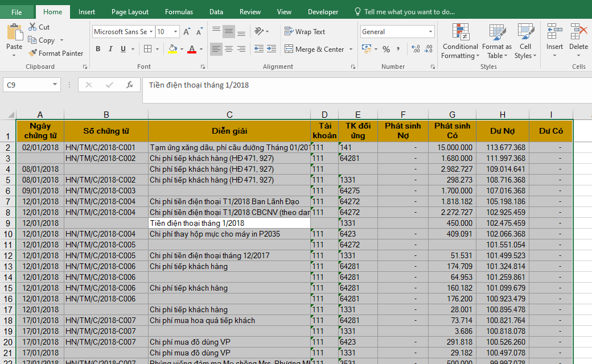Toggle Wrap Text for the cell
Viewport: 592px width, 364px height.
click(305, 32)
